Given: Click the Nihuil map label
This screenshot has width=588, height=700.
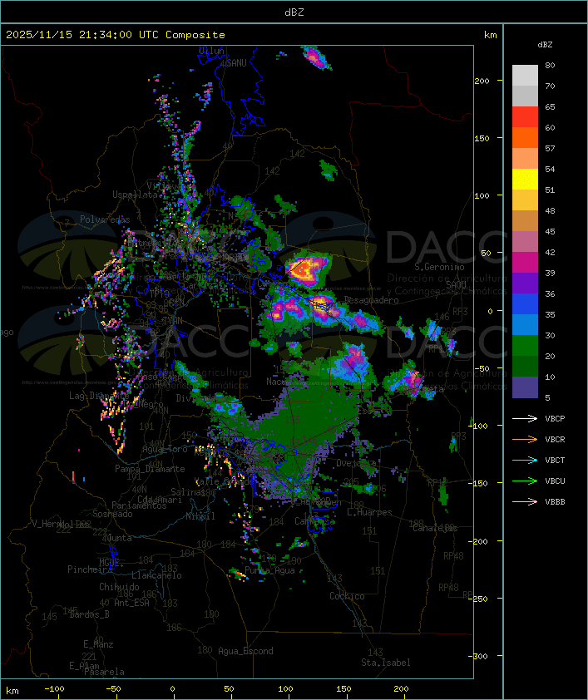Looking at the screenshot, I should [x=200, y=516].
